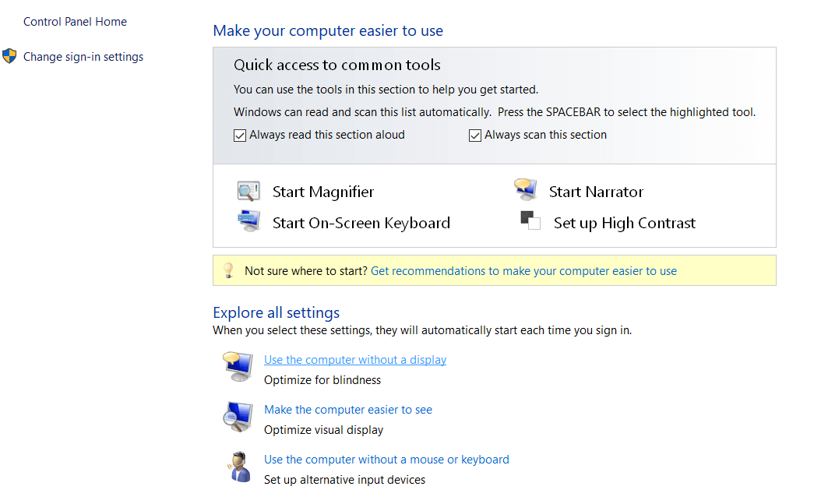Screen dimensions: 821x504
Task: Click the High Contrast squares icon
Action: [530, 221]
